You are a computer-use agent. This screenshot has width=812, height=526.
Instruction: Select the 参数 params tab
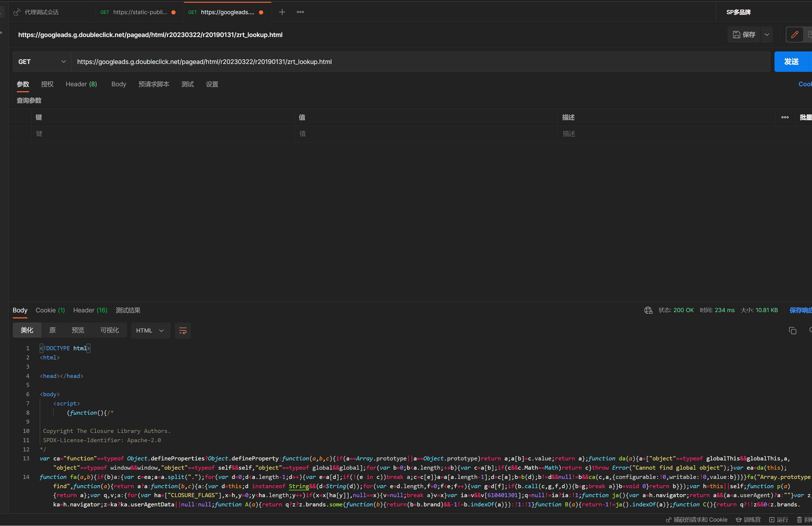(23, 84)
